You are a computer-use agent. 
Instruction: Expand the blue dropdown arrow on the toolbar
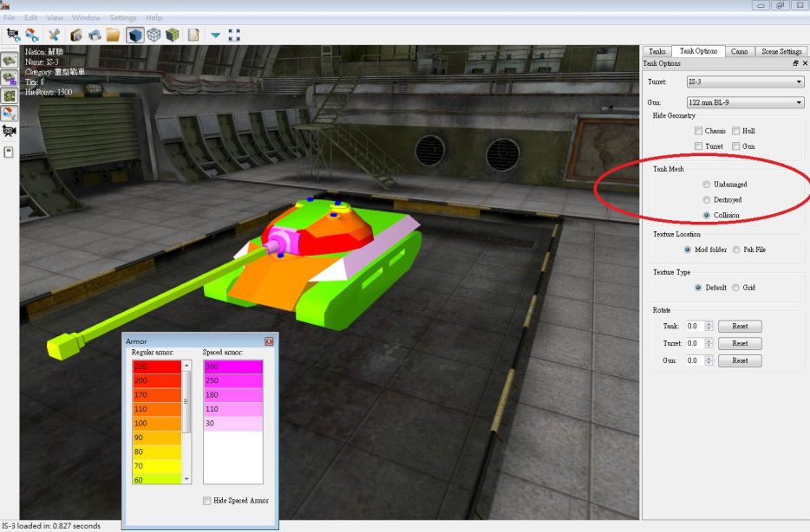214,35
